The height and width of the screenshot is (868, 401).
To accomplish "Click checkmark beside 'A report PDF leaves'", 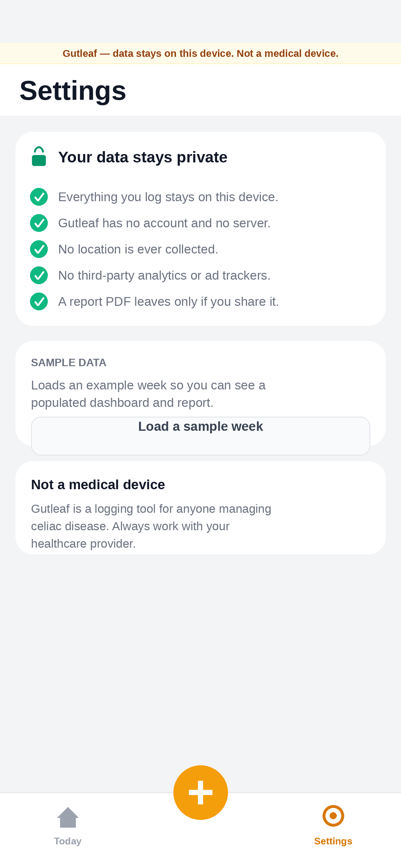I will [x=39, y=302].
